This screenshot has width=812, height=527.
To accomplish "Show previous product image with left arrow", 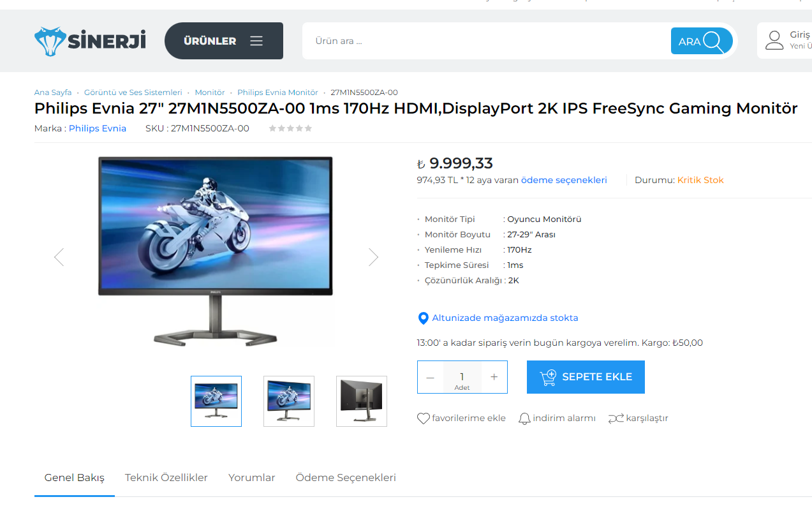I will click(x=59, y=257).
